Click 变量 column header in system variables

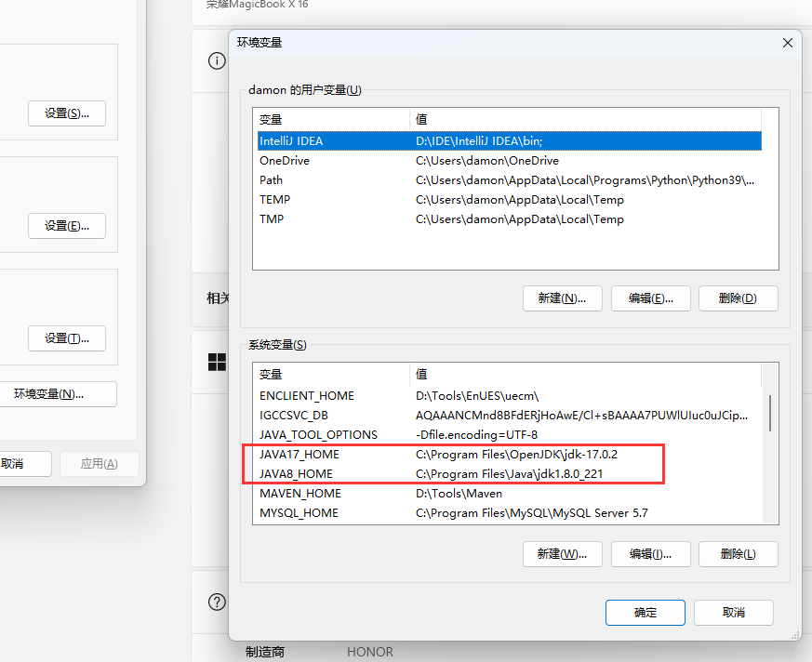(333, 374)
